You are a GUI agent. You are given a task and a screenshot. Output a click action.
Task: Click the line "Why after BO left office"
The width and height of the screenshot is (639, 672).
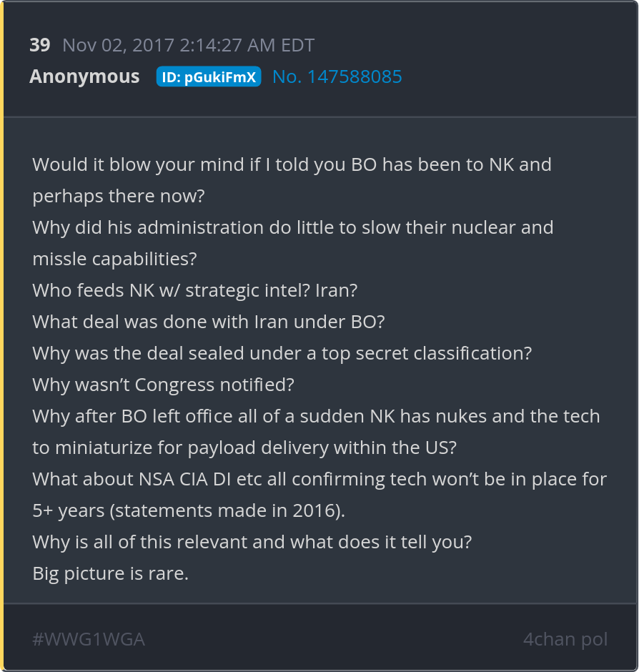[316, 416]
